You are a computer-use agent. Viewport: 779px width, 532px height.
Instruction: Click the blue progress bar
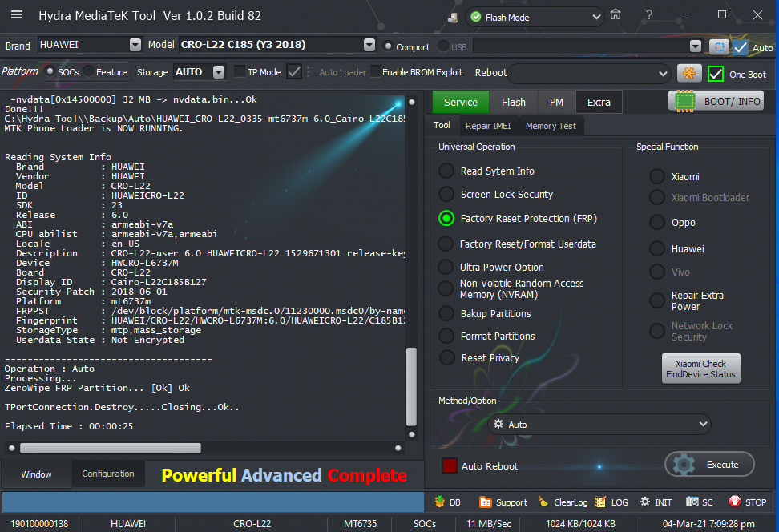point(212,502)
